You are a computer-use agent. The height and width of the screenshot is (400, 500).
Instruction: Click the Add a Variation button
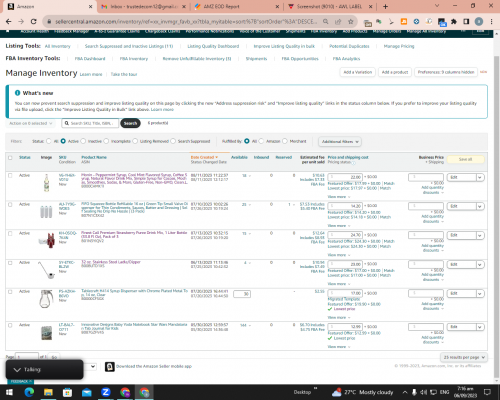pyautogui.click(x=358, y=72)
